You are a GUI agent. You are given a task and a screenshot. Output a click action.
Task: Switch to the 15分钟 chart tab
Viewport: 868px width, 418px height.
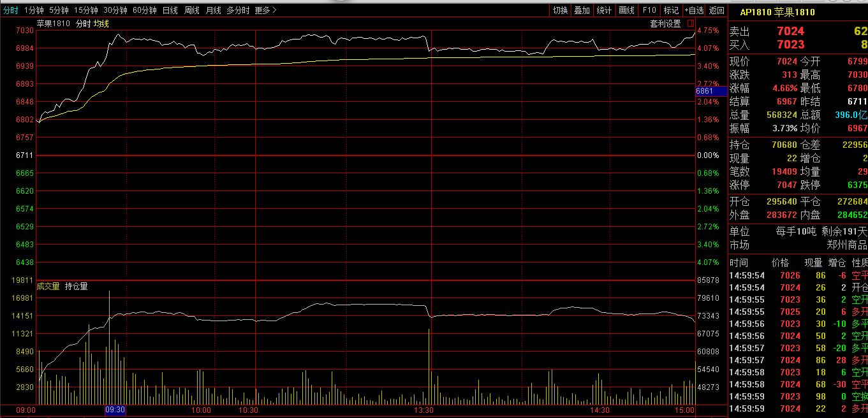coord(85,10)
